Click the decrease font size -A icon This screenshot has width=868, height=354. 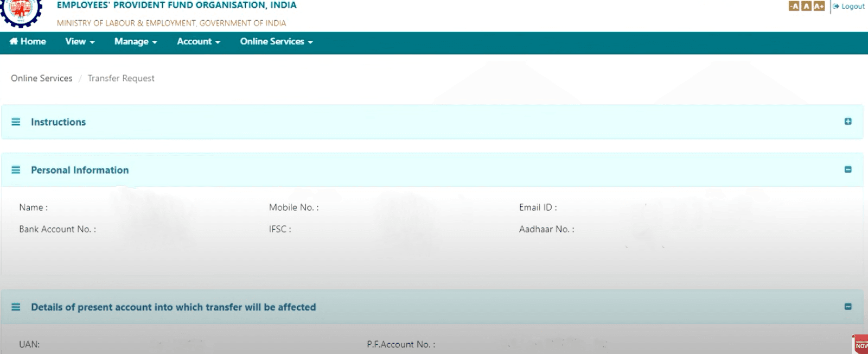click(794, 6)
